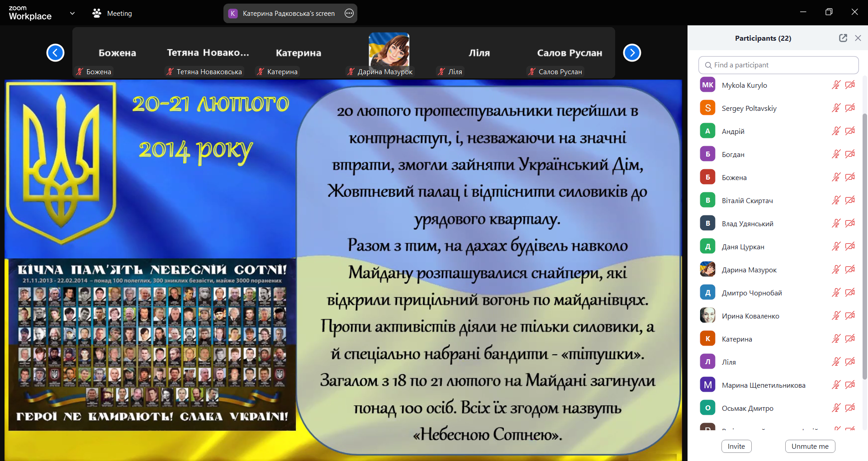868x461 pixels.
Task: Select Дарина Мазурок video thumbnail
Action: coord(389,51)
